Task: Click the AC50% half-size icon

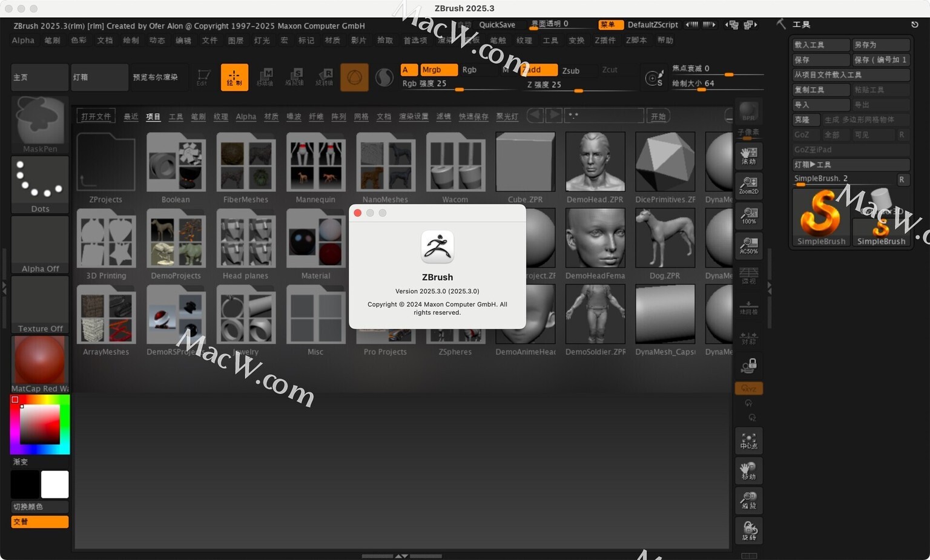Action: coord(749,245)
